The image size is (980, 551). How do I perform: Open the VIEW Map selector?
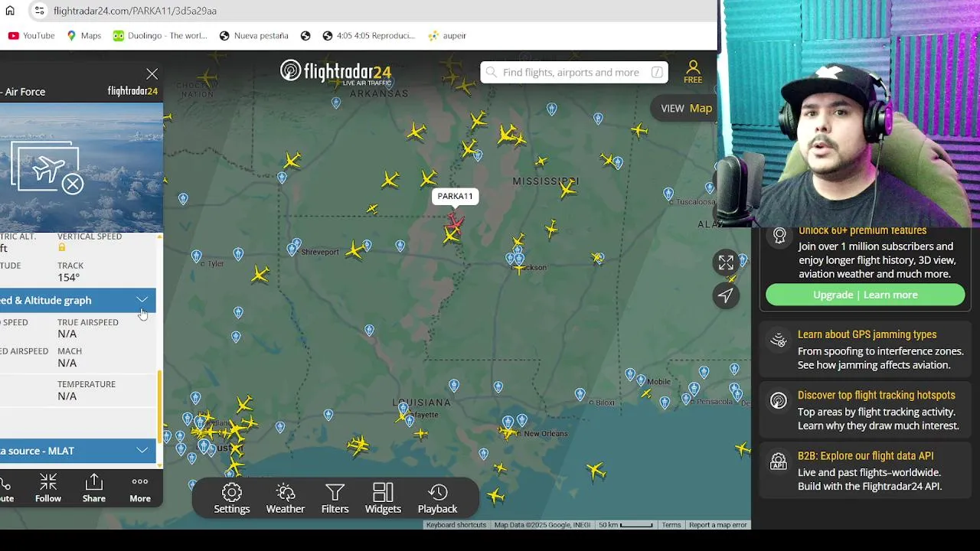click(x=687, y=108)
